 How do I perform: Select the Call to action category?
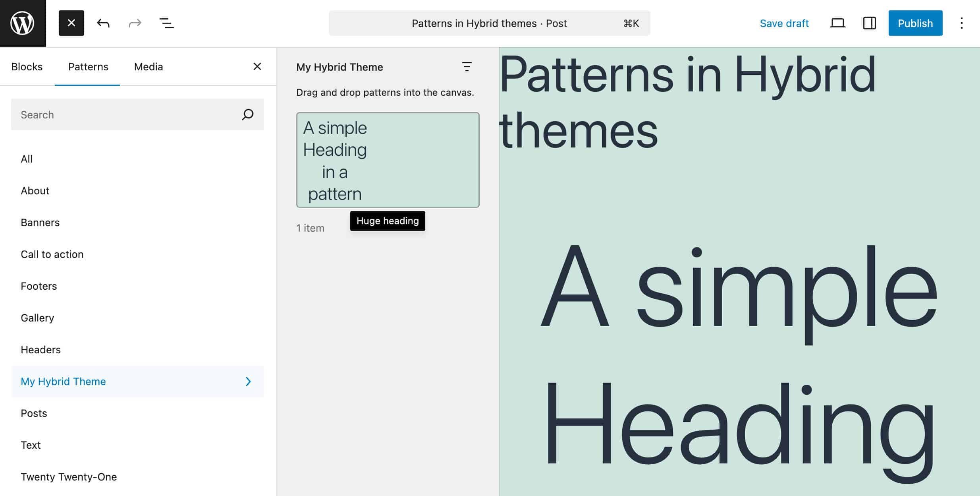[52, 254]
